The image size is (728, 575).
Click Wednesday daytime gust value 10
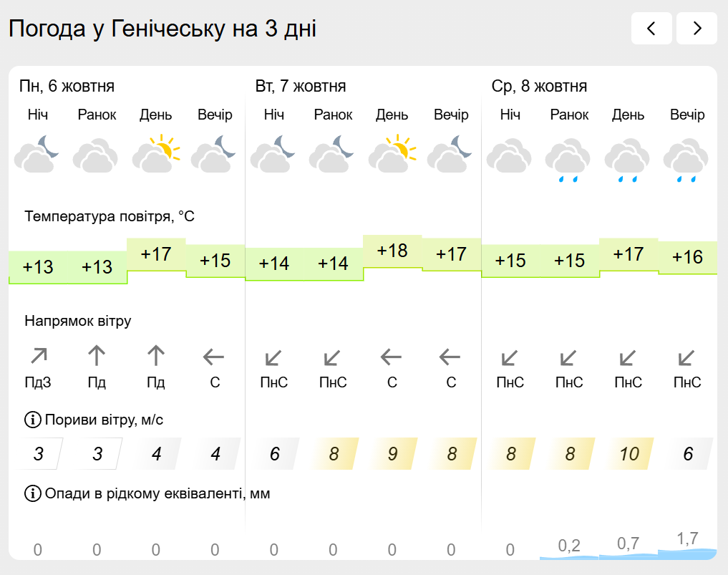click(x=628, y=454)
